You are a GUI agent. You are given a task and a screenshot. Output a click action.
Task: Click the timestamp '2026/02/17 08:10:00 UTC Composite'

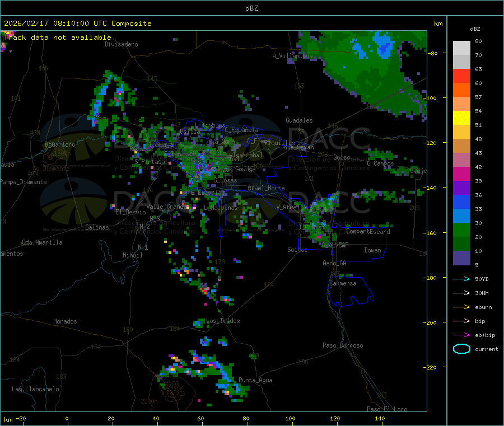[77, 23]
